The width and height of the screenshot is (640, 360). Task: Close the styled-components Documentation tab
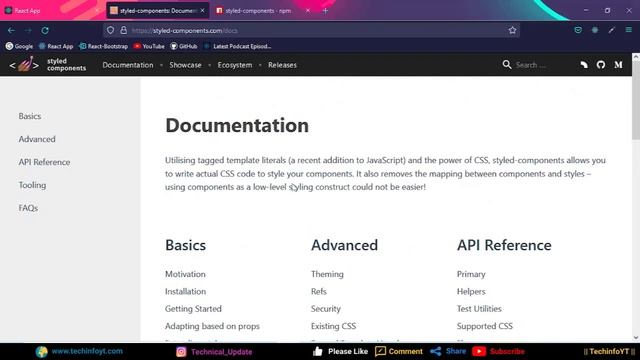pos(202,11)
